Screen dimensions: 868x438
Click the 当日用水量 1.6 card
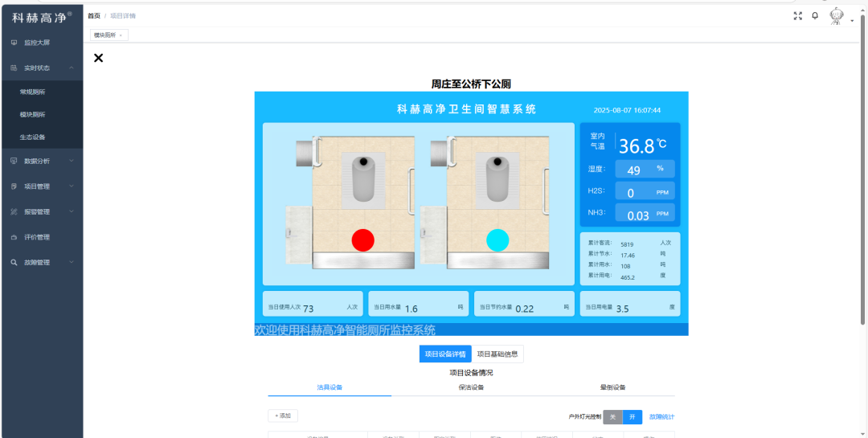click(419, 304)
